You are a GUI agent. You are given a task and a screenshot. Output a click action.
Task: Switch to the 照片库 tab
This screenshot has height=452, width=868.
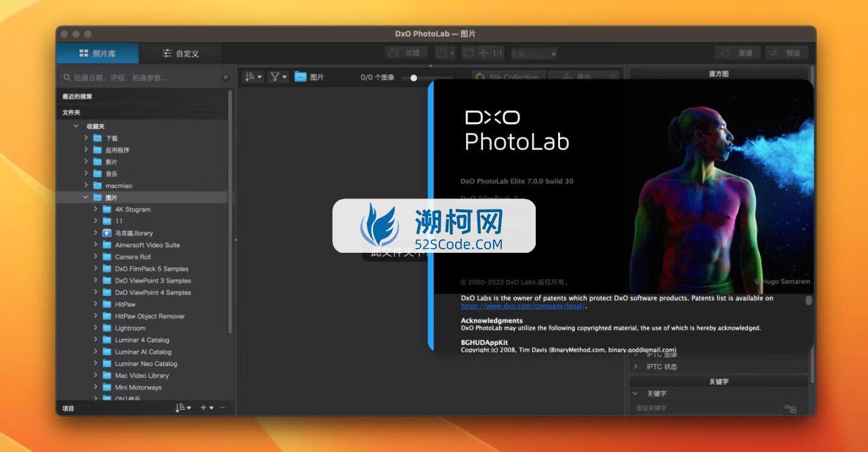97,53
